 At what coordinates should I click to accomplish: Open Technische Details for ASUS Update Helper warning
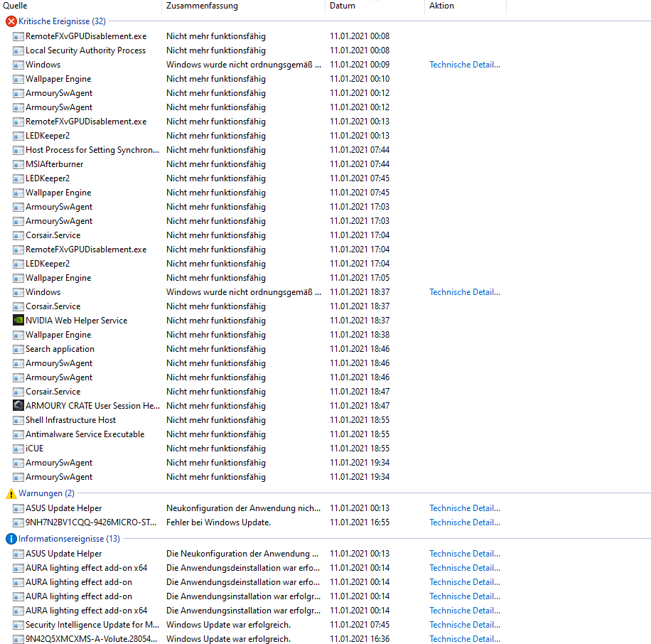point(465,508)
